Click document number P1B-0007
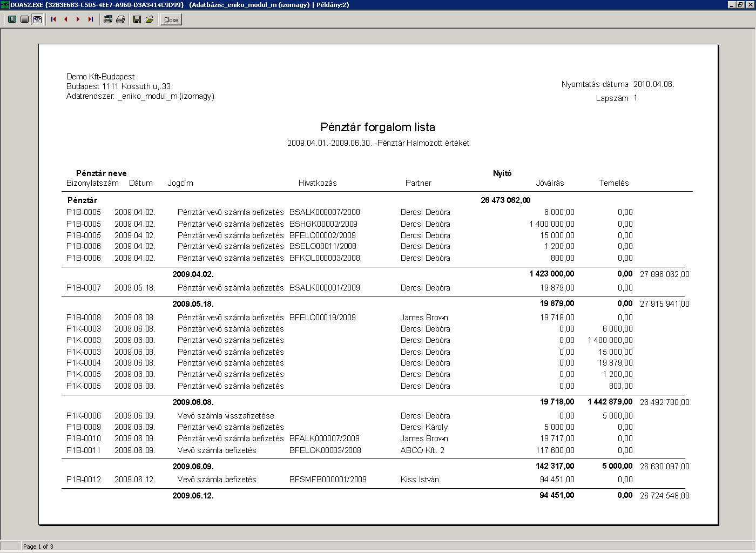Viewport: 756px width, 553px height. pyautogui.click(x=84, y=288)
